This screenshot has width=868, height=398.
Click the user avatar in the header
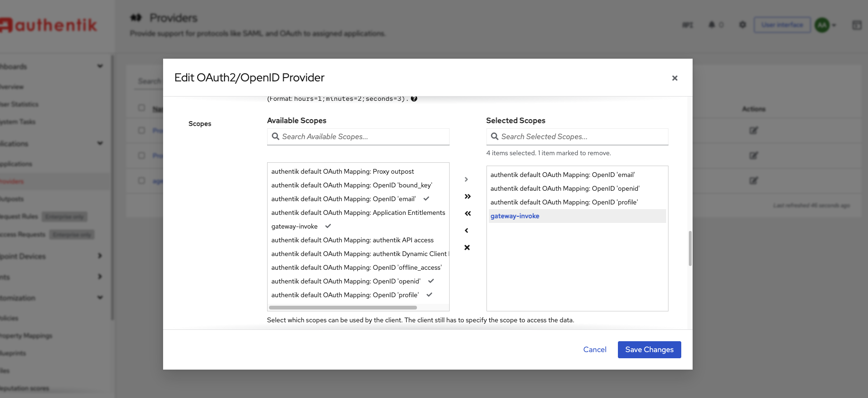(x=822, y=25)
